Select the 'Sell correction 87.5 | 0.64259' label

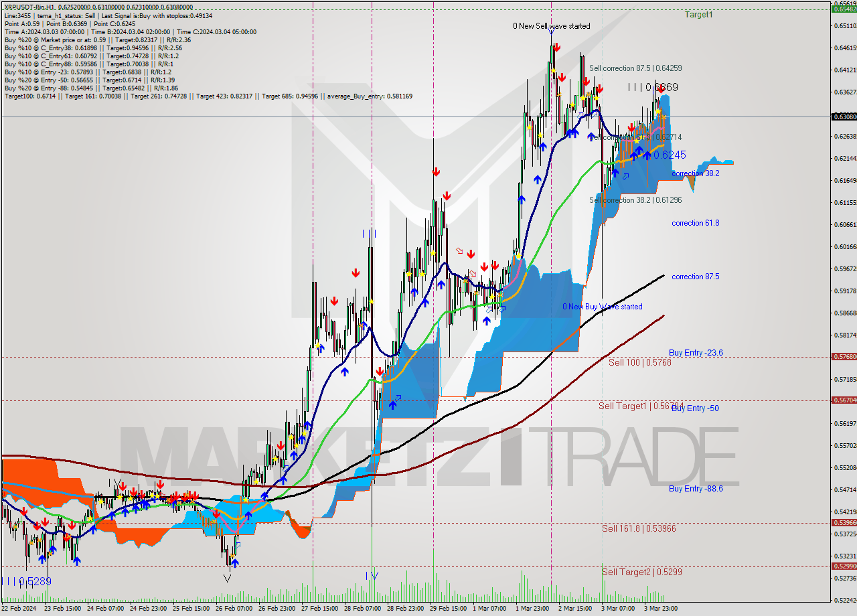click(x=635, y=68)
